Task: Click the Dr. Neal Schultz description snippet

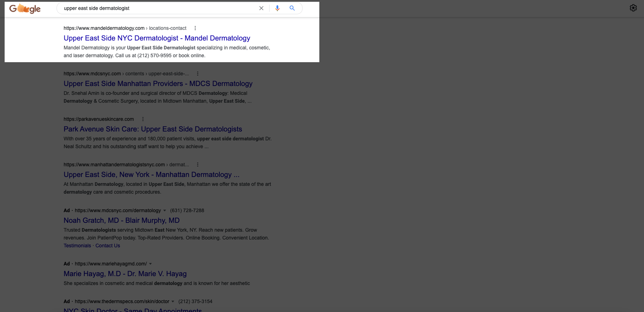Action: tap(167, 142)
